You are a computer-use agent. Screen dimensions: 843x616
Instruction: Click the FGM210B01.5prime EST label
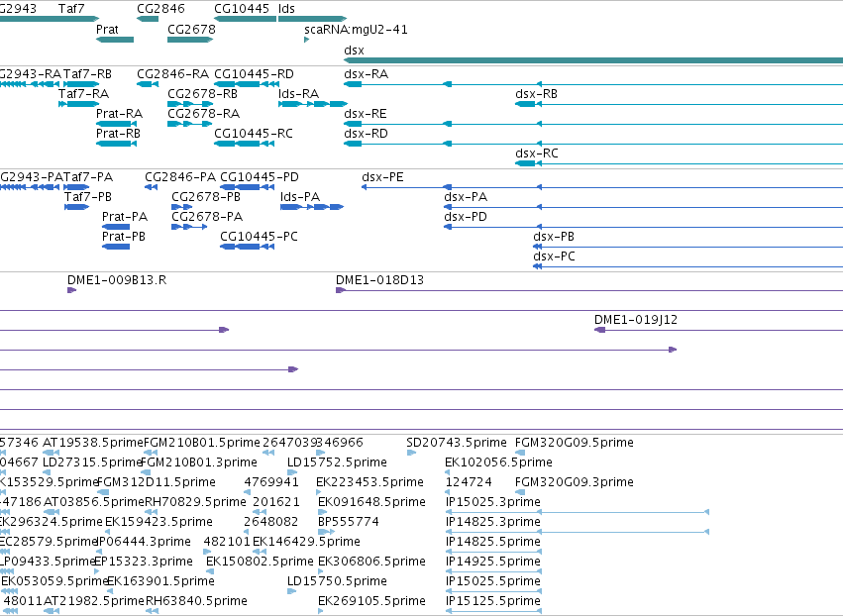(202, 443)
